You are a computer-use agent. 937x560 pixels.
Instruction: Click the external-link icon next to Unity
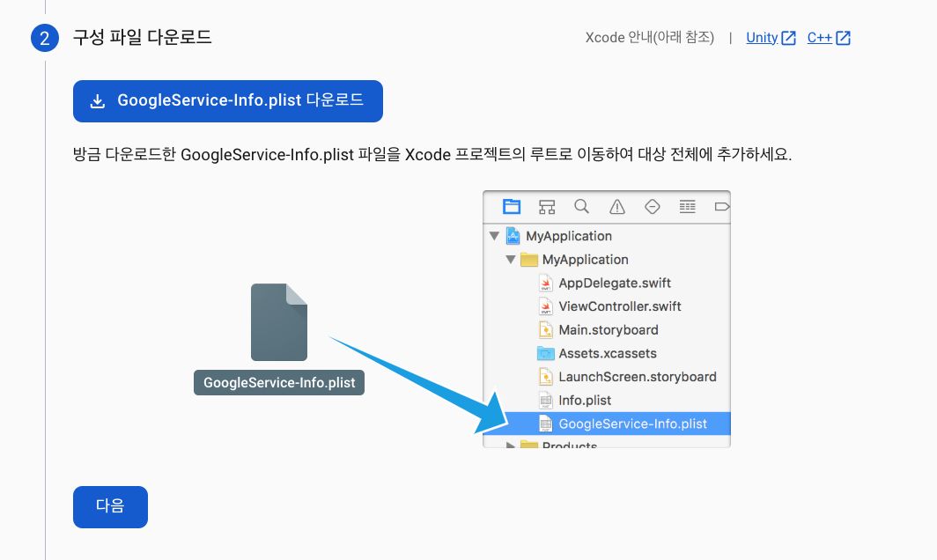[789, 38]
